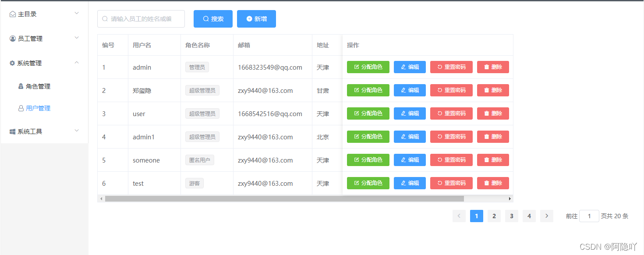Collapse the 系统管理 chevron arrow
This screenshot has width=644, height=255.
tap(77, 63)
